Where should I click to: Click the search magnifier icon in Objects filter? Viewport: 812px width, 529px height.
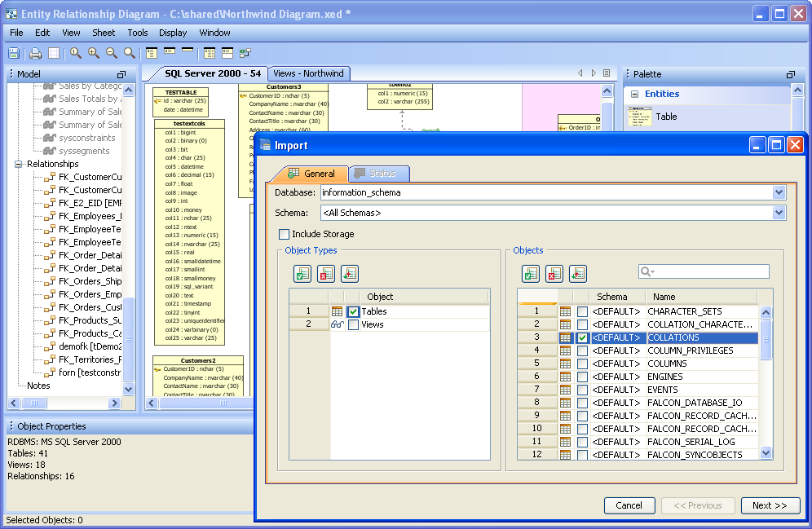tap(647, 271)
